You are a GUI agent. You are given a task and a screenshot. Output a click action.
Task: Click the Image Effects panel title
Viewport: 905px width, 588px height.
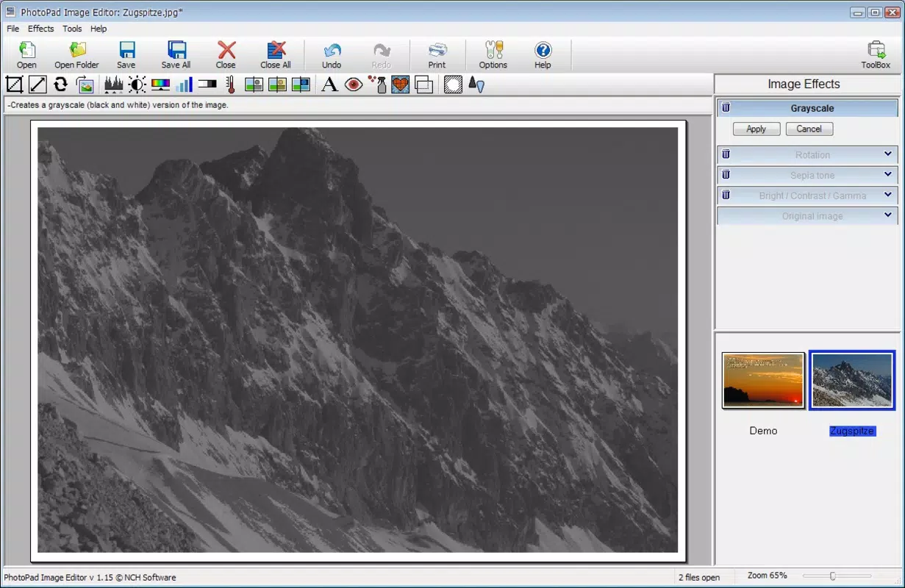coord(804,84)
